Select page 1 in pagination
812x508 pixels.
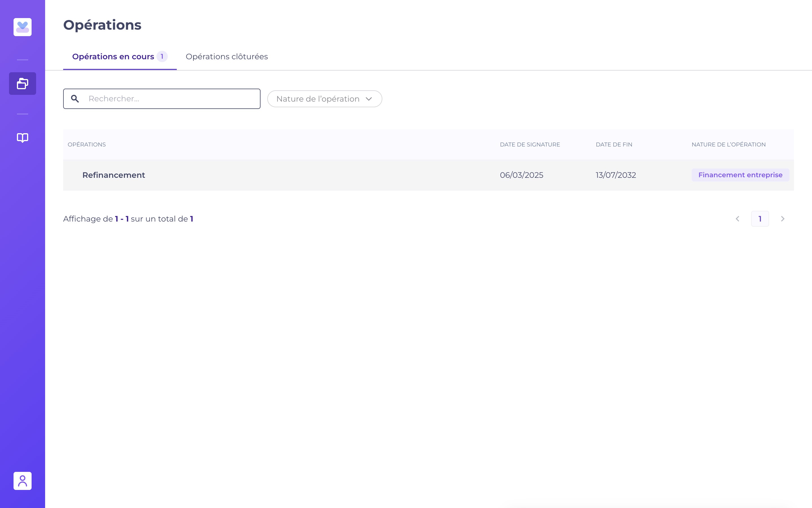tap(760, 219)
